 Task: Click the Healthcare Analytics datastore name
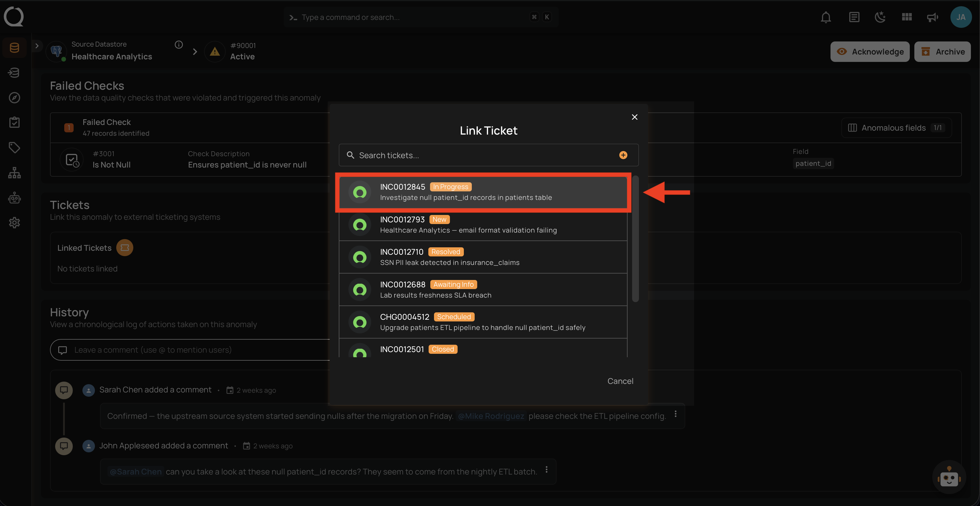pyautogui.click(x=112, y=57)
